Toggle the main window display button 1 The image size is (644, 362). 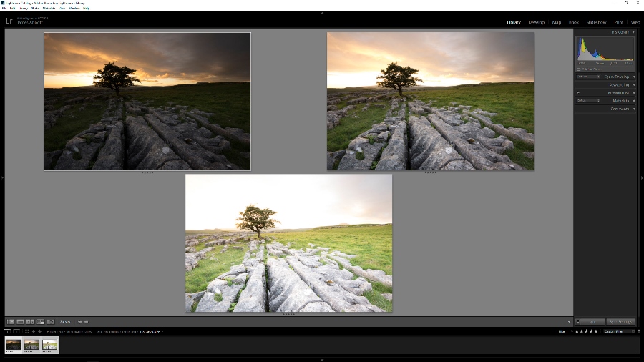pos(7,331)
